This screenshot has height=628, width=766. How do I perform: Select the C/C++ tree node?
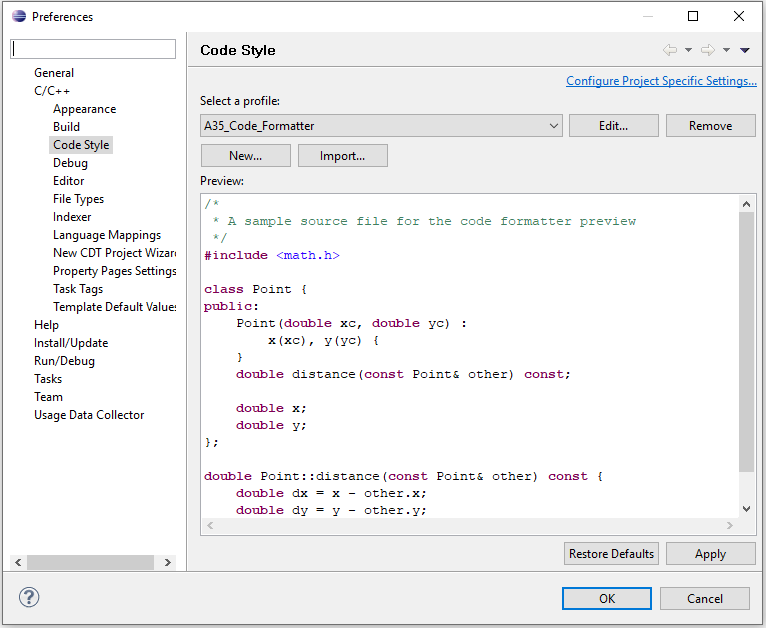52,91
